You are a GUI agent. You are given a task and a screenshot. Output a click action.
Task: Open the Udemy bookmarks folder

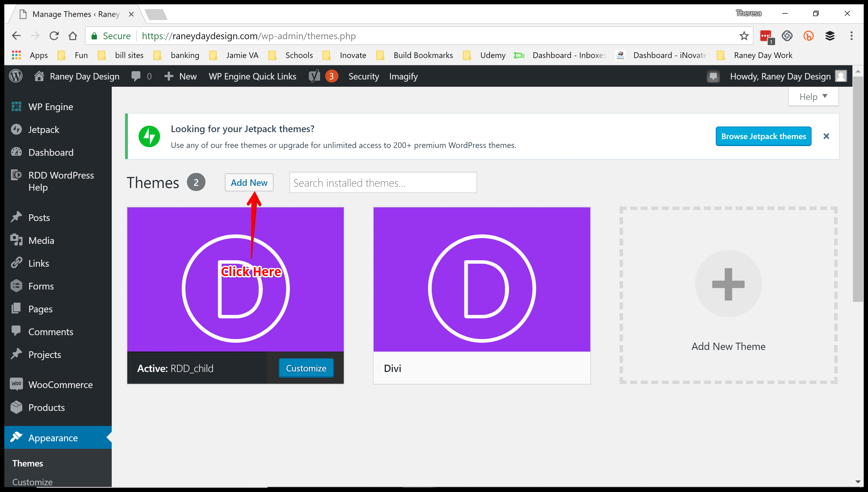(484, 55)
